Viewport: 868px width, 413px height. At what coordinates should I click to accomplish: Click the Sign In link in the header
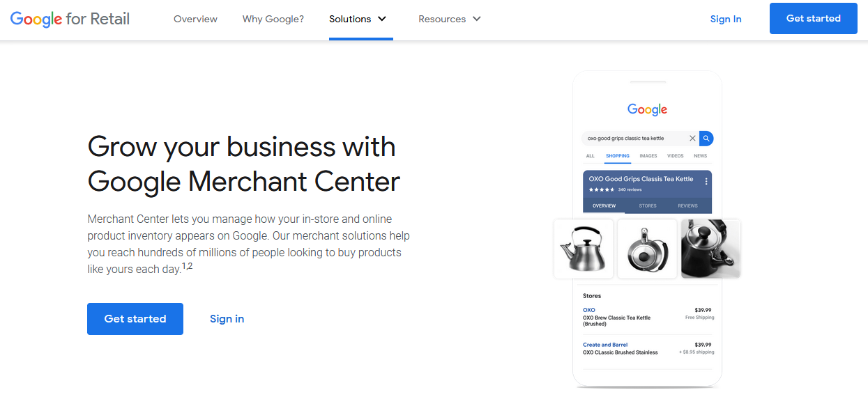coord(726,19)
